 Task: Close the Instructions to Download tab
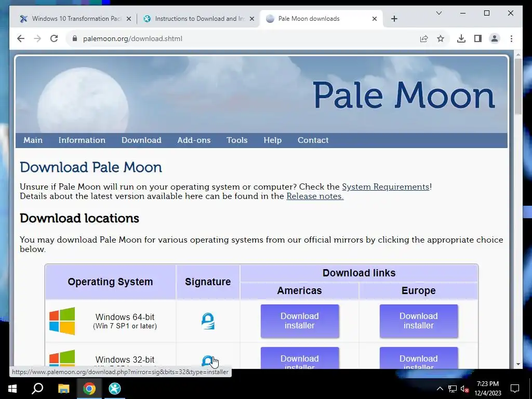tap(252, 19)
